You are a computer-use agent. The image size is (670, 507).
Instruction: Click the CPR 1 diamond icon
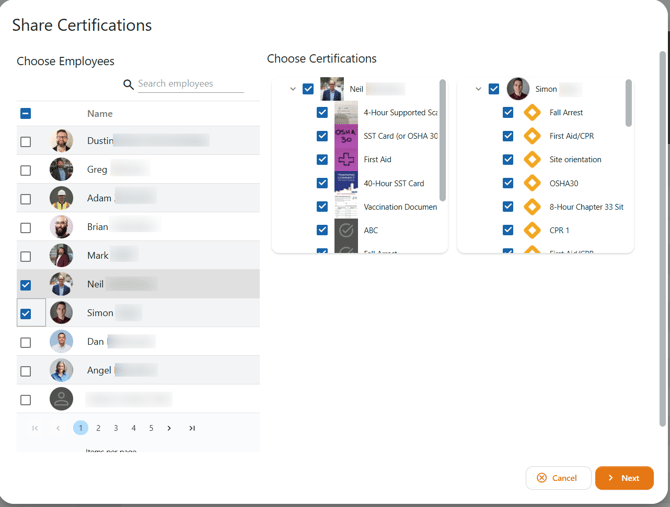(x=532, y=230)
